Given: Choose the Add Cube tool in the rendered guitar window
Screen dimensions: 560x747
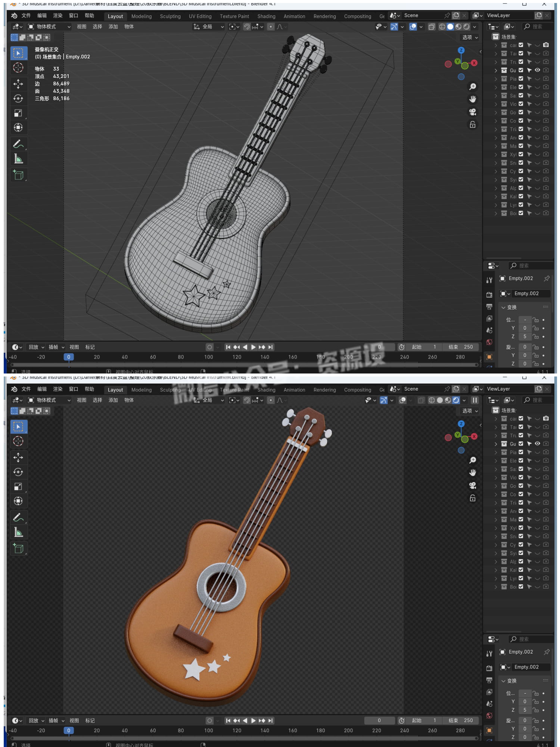Looking at the screenshot, I should point(18,548).
